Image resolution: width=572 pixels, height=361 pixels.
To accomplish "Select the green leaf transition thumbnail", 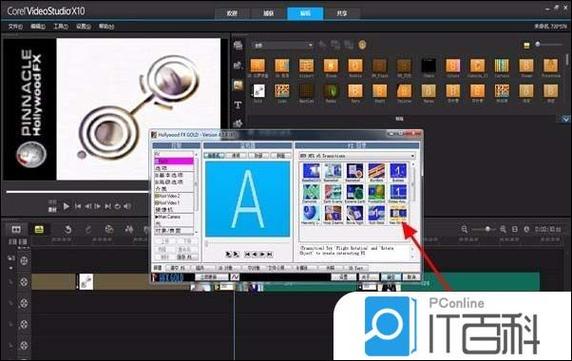I will tap(331, 91).
